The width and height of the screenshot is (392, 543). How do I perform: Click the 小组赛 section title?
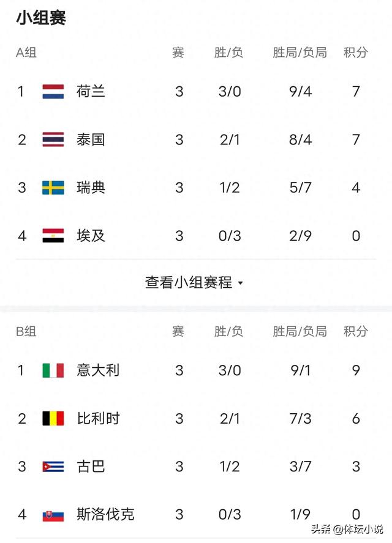coord(41,18)
